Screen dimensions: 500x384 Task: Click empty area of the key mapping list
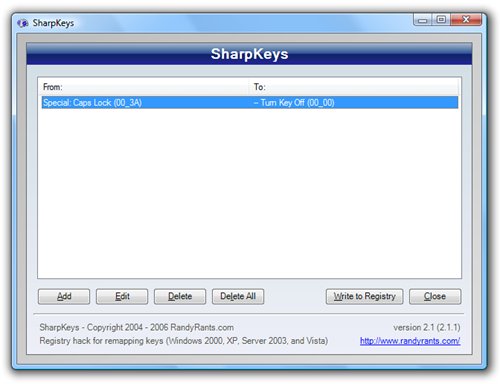[249, 193]
